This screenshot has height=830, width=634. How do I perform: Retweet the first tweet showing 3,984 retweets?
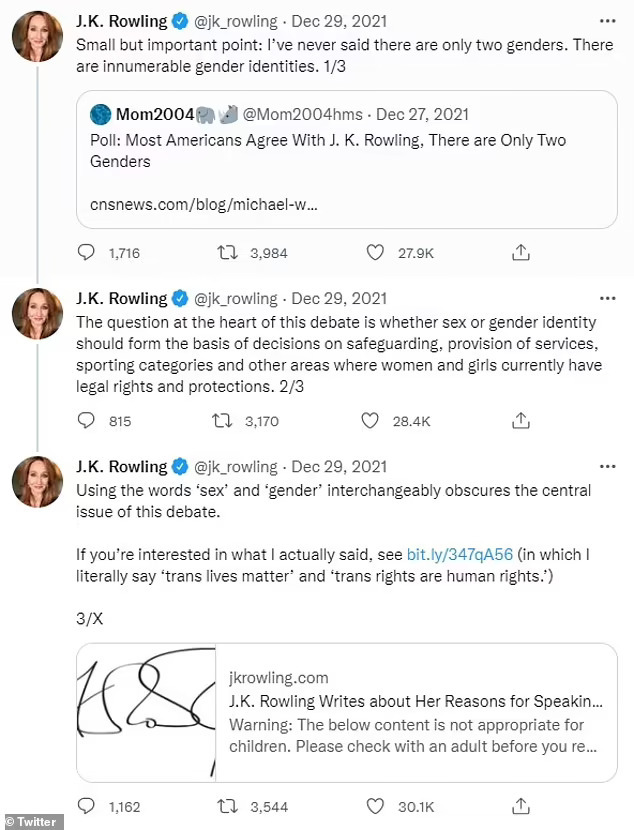click(x=228, y=253)
